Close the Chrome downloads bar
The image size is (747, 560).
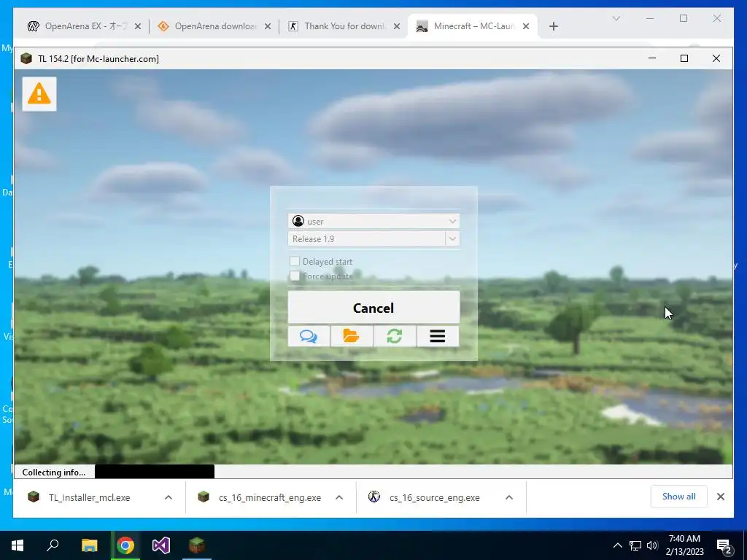pos(721,497)
